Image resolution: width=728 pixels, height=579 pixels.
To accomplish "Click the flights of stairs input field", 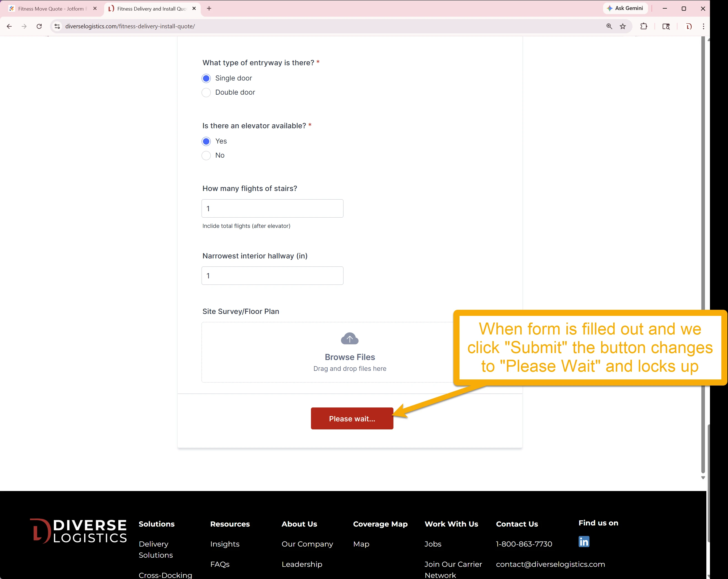I will point(272,208).
